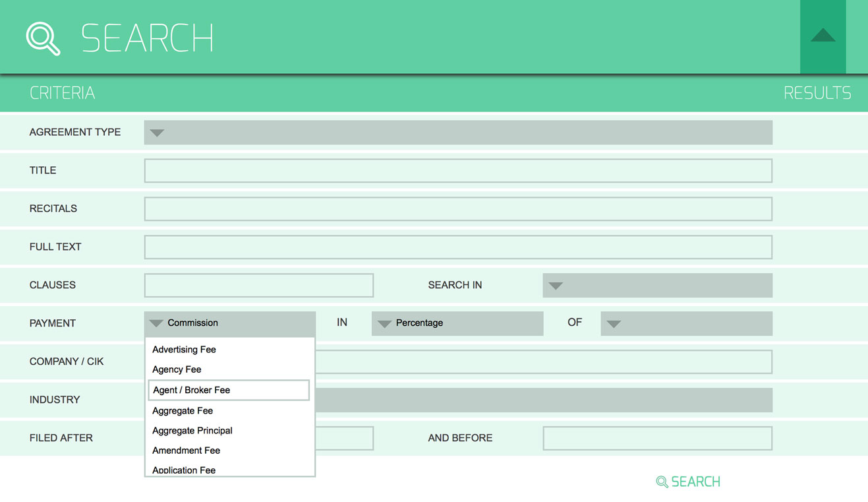Open the Agreement Type dropdown
The image size is (868, 502).
(x=457, y=133)
